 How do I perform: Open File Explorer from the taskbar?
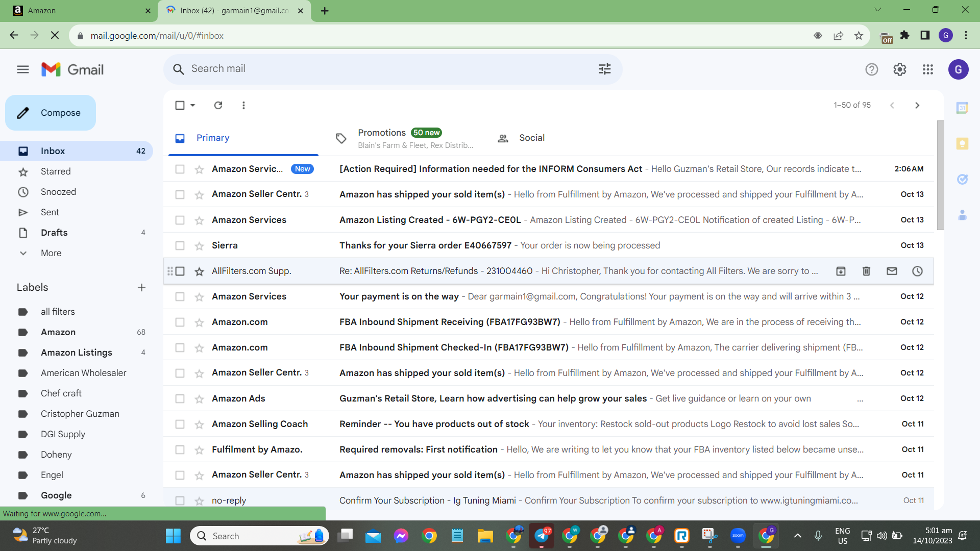coord(485,536)
